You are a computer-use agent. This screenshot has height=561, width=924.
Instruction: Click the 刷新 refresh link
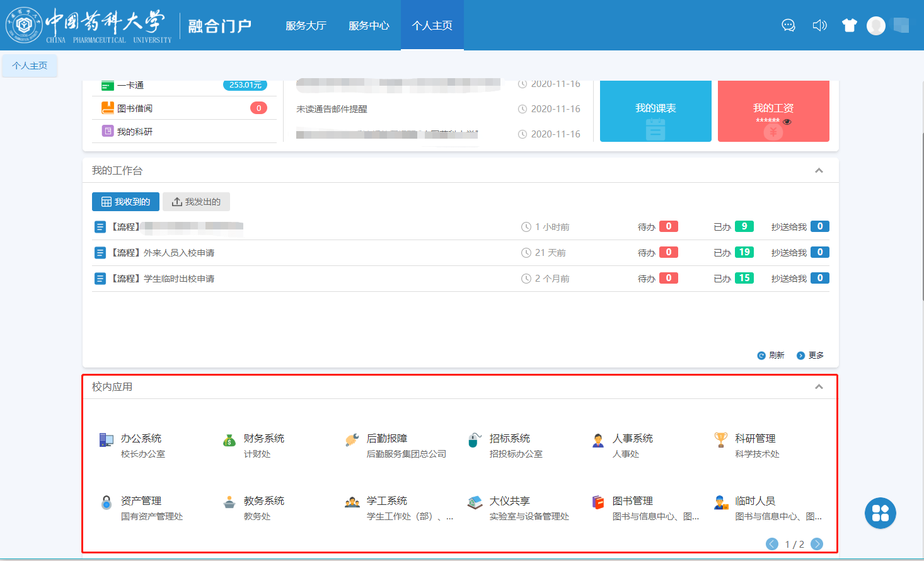(x=771, y=356)
